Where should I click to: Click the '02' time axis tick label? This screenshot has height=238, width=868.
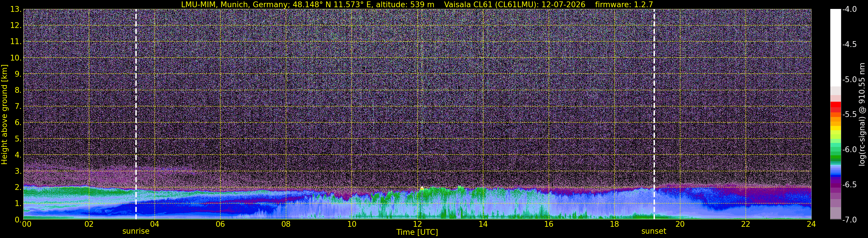[89, 224]
